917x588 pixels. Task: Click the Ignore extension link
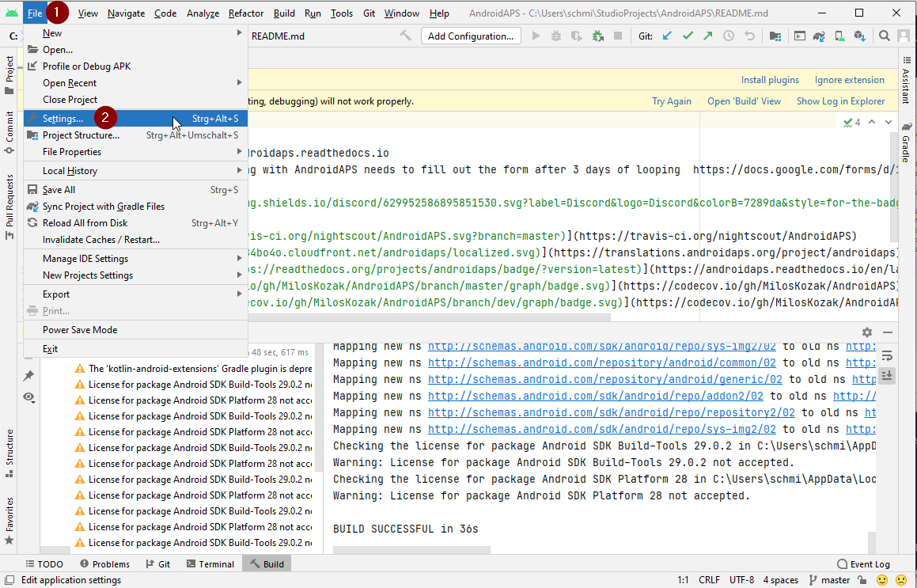click(x=849, y=80)
